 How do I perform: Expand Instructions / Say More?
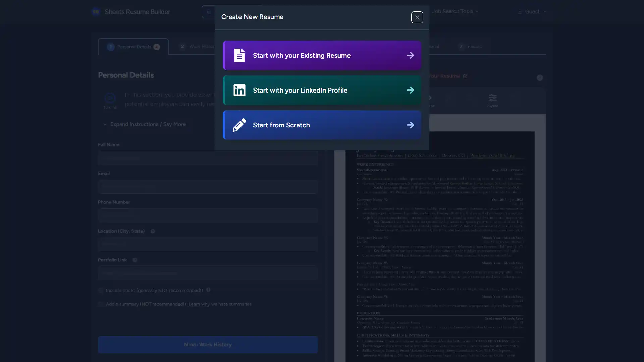pos(144,124)
